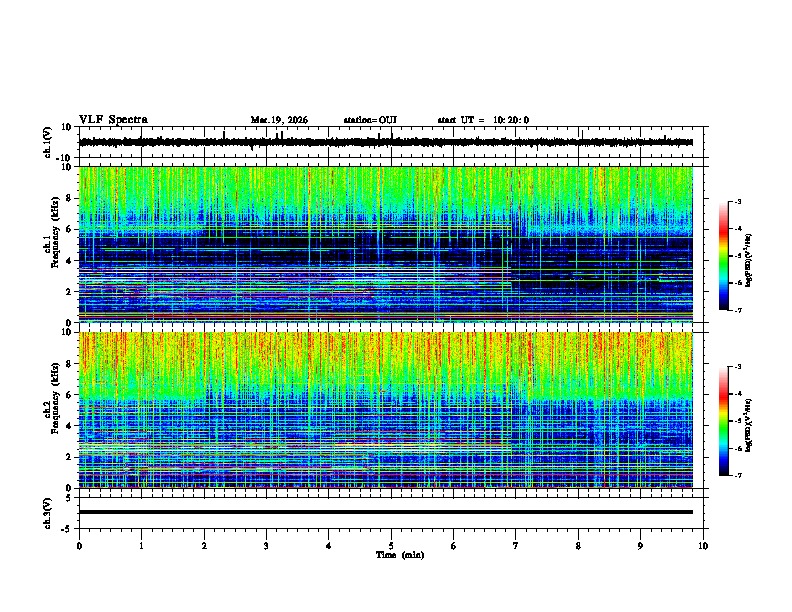Click the ch.2 frequency tick label '6'
The width and height of the screenshot is (792, 612).
point(69,395)
